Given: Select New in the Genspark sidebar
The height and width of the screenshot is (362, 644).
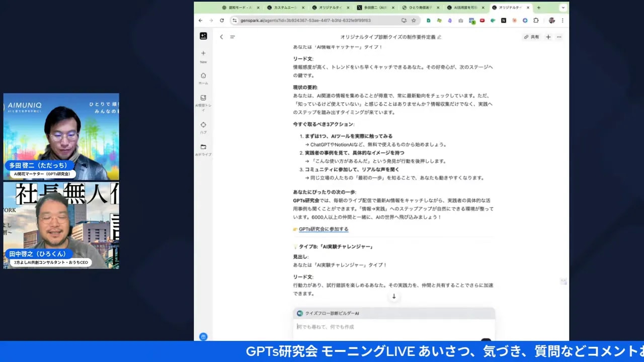Looking at the screenshot, I should coord(203,54).
